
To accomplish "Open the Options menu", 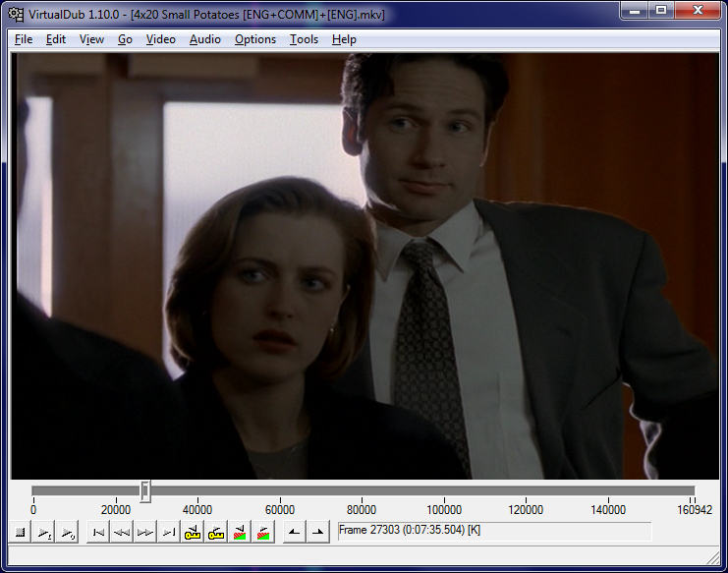I will [255, 39].
